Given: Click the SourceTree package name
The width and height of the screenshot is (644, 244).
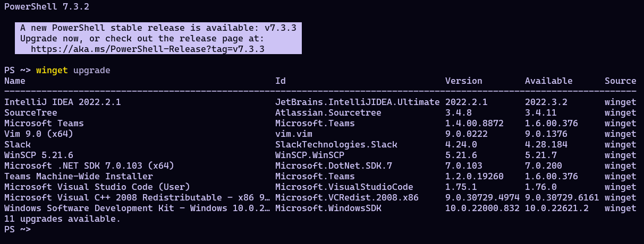Looking at the screenshot, I should click(31, 112).
